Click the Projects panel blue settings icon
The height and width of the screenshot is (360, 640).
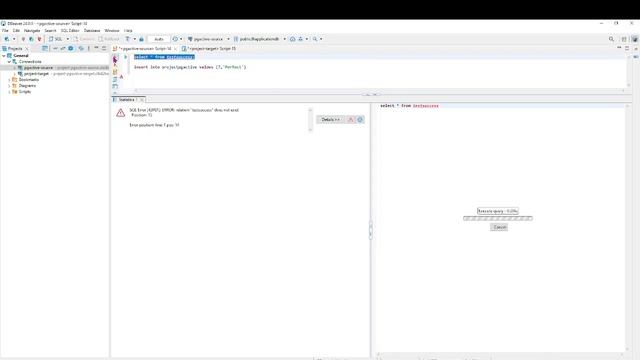tap(71, 49)
